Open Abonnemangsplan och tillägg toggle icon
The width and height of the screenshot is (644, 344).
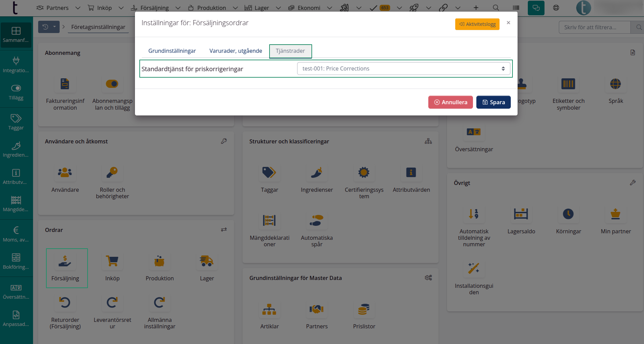pos(112,84)
